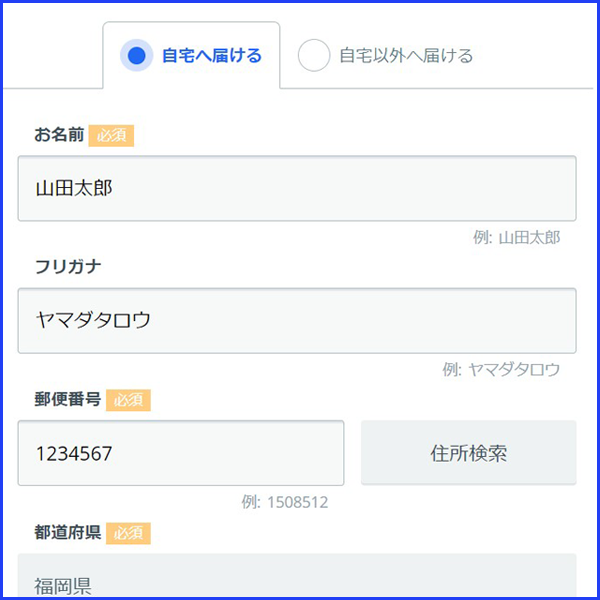
Task: Click the 必須 badge beside お名前
Action: [x=111, y=135]
